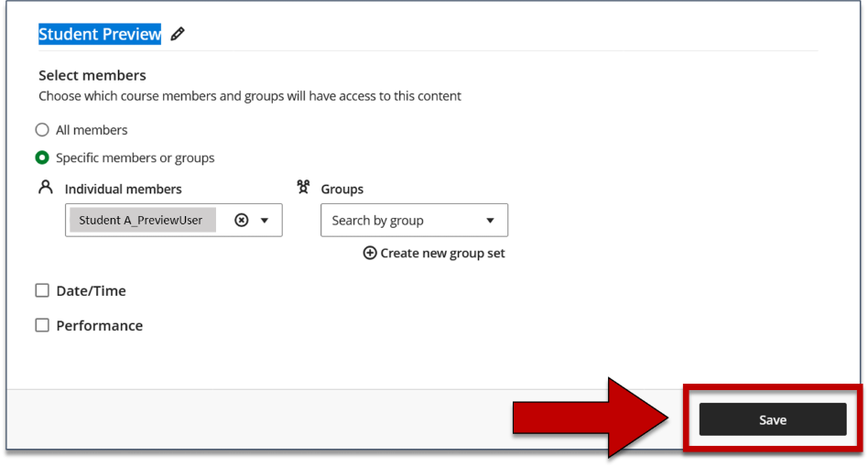Tick the Performance checkbox
This screenshot has height=467, width=868.
coord(42,325)
